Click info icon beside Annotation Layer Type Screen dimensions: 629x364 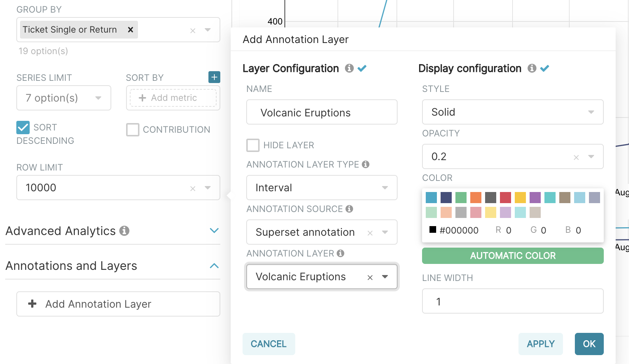366,164
